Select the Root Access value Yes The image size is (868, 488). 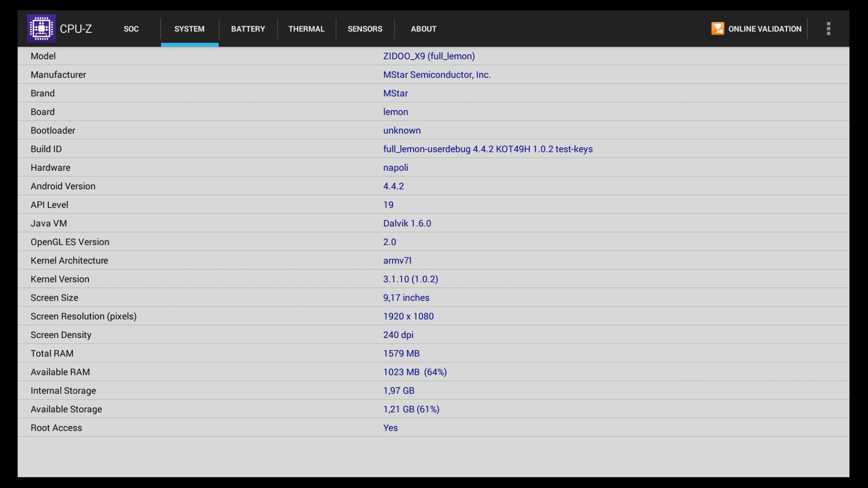click(391, 427)
